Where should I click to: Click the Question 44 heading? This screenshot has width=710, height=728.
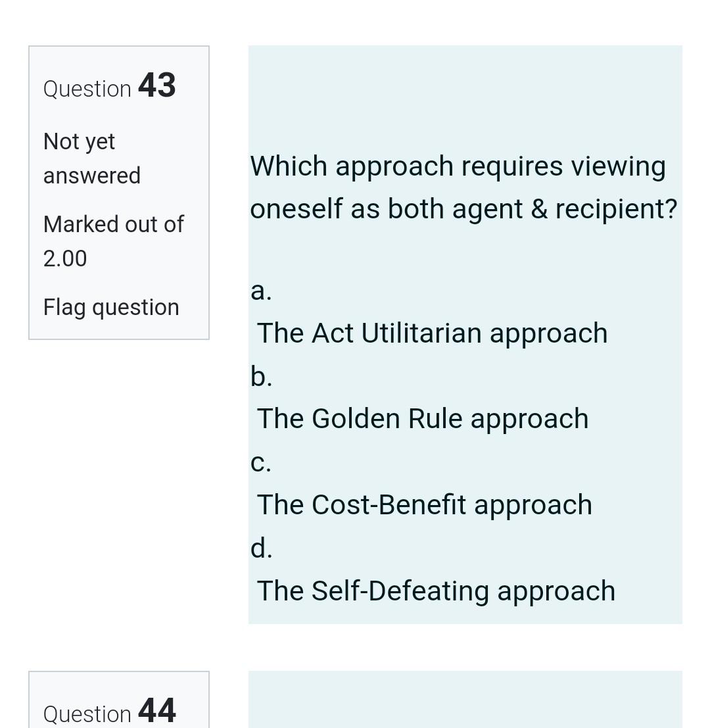click(110, 712)
